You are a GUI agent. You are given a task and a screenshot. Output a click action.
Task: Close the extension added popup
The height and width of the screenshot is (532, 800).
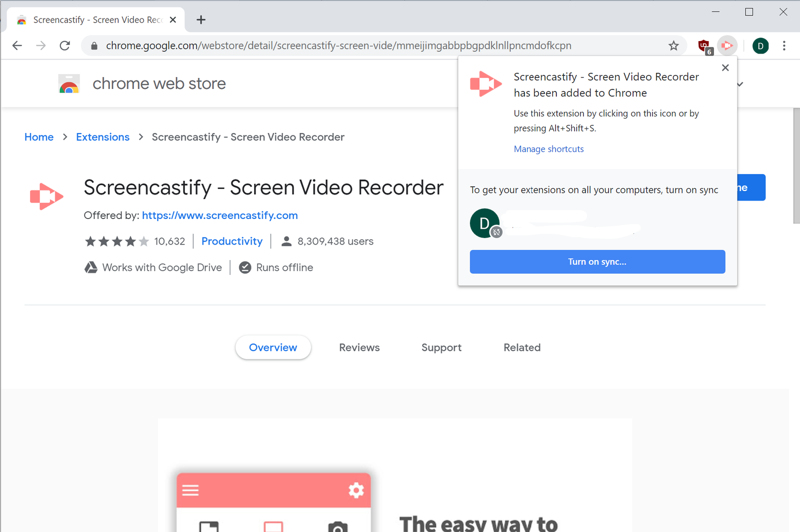coord(725,68)
